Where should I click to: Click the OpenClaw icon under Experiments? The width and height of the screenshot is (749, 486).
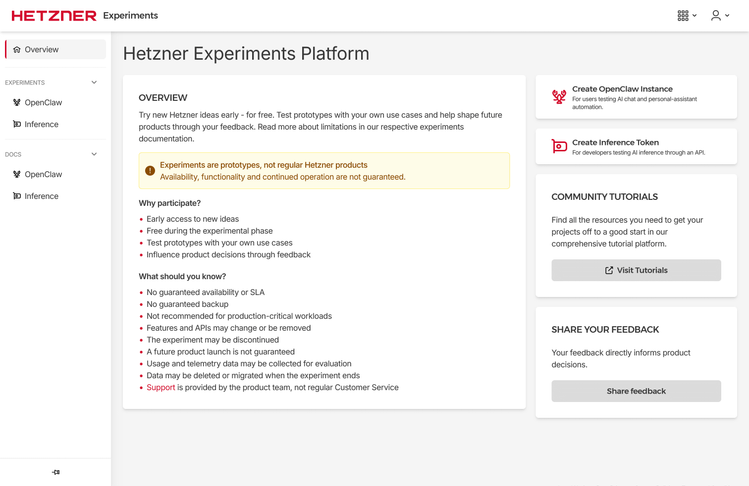coord(17,102)
